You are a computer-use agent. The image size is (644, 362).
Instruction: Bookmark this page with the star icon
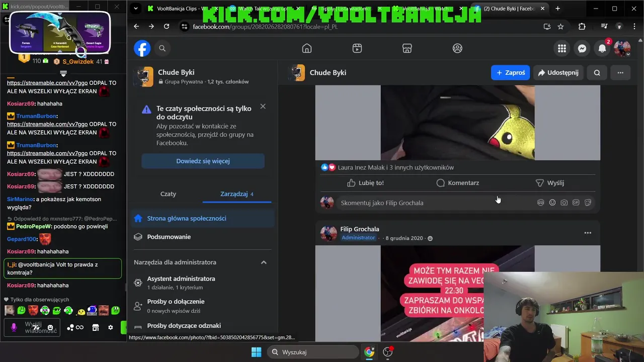[x=560, y=27]
